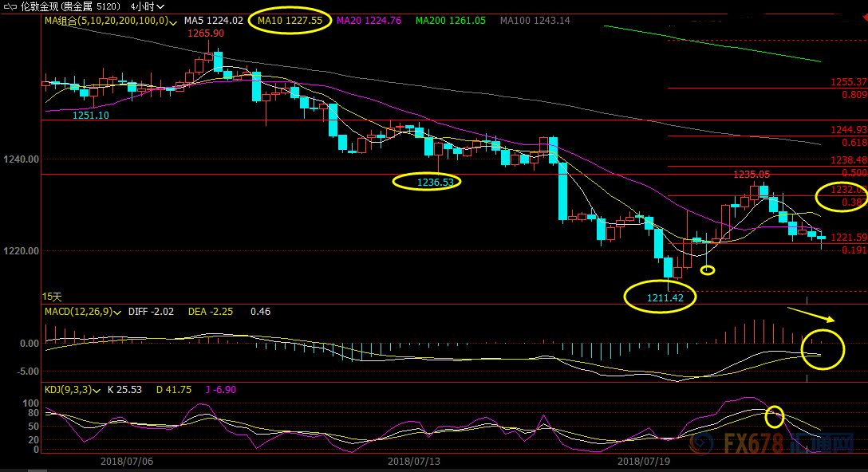
Task: Click the D 41.75 KDJ value
Action: coord(174,390)
